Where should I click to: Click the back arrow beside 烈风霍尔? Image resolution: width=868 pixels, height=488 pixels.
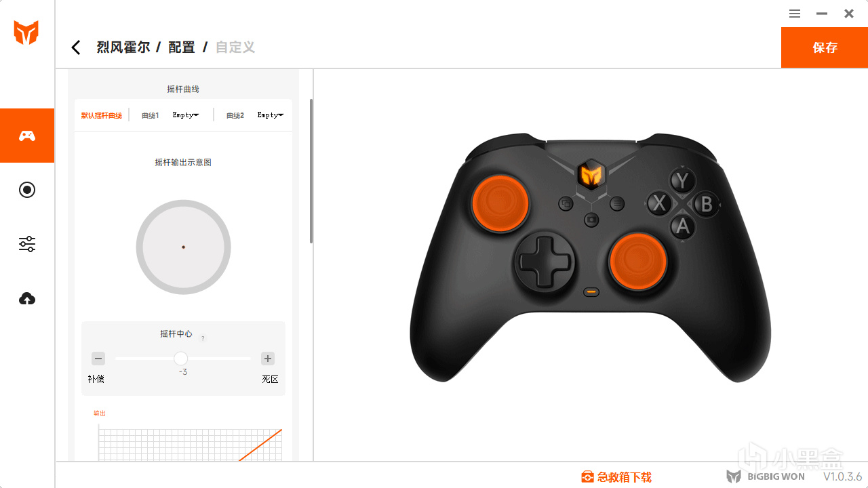tap(76, 47)
